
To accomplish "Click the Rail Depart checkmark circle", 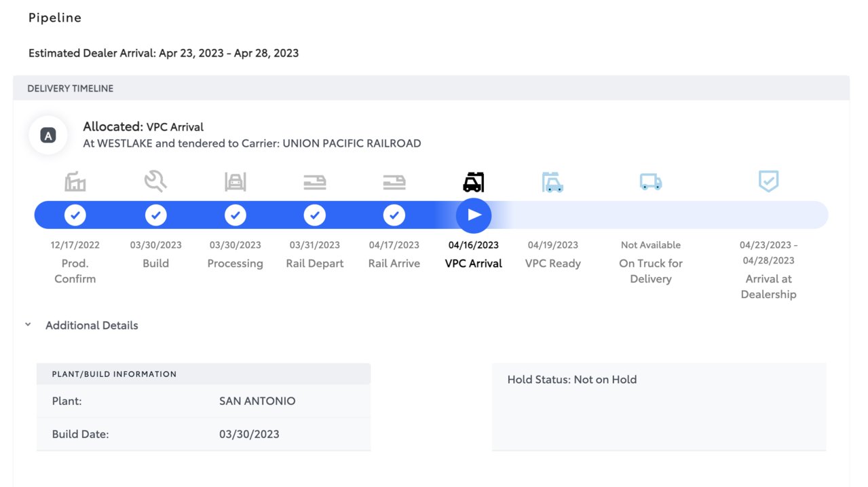I will pyautogui.click(x=315, y=215).
